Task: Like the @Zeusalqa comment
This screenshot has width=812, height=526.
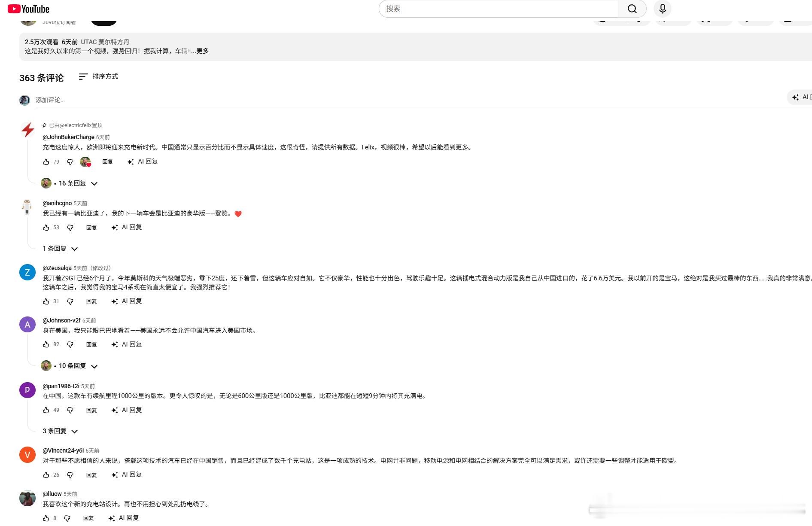Action: [x=46, y=301]
